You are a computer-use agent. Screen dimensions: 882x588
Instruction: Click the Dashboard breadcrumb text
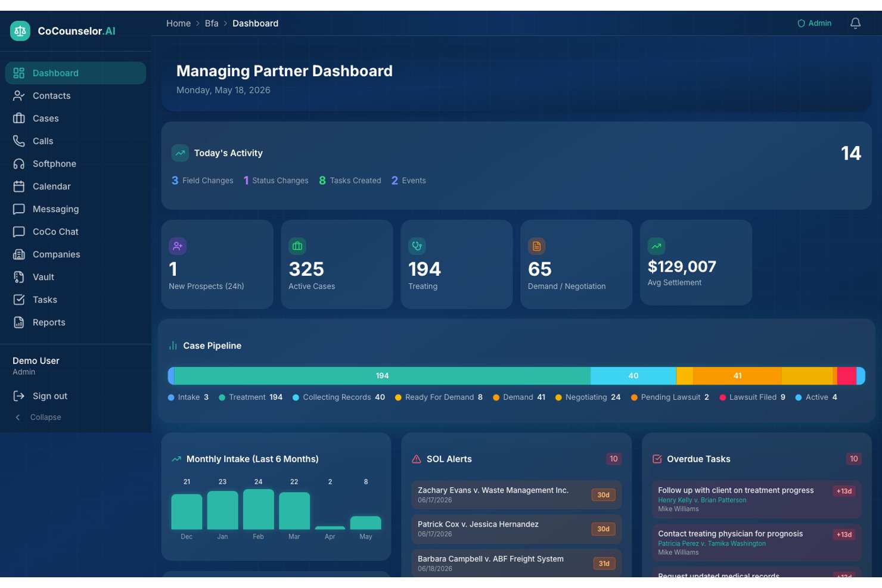point(255,23)
